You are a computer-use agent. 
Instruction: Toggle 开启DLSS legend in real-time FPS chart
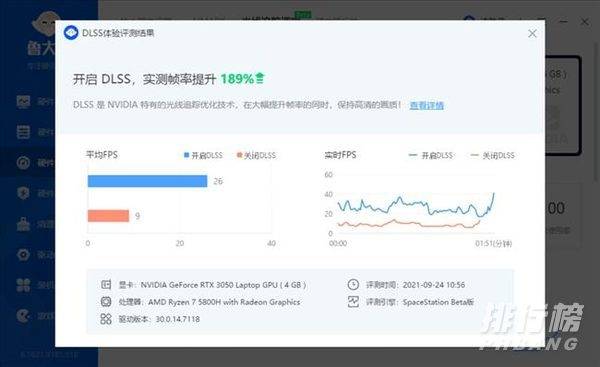(431, 155)
